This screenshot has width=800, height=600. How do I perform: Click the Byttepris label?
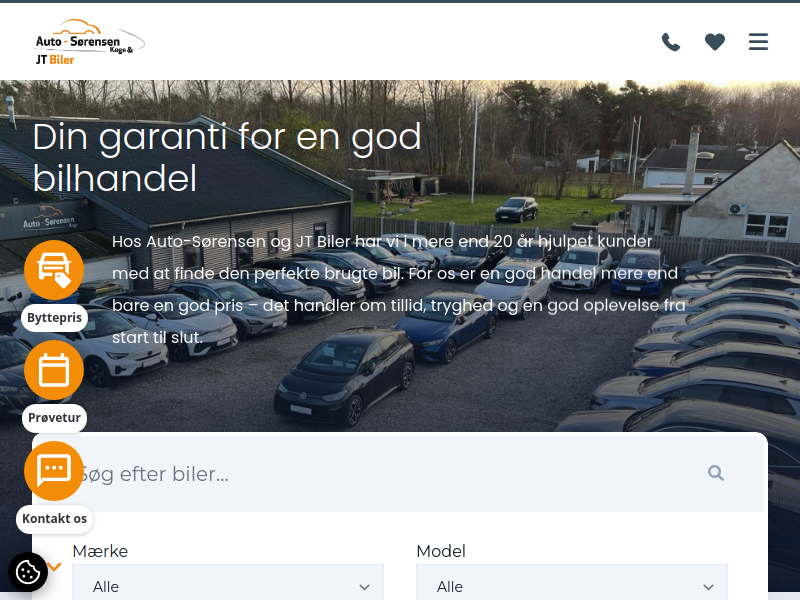click(x=54, y=317)
